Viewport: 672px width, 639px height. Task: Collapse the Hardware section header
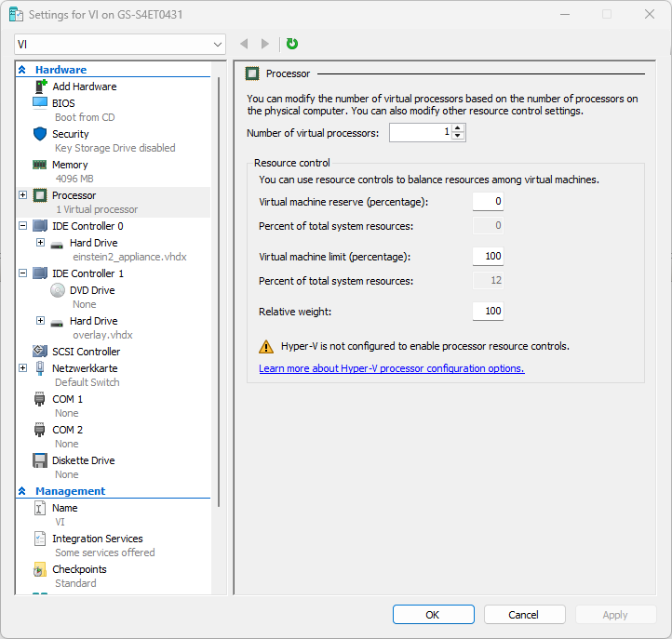[x=22, y=70]
